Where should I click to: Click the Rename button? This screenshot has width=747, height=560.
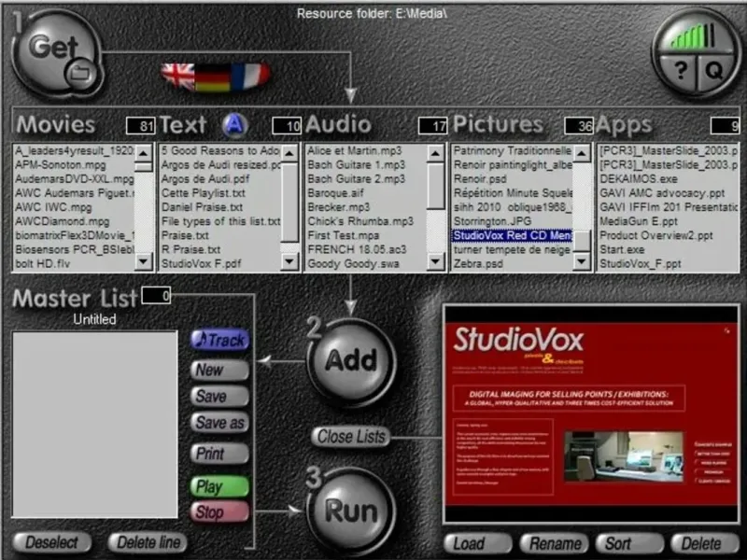(x=555, y=543)
